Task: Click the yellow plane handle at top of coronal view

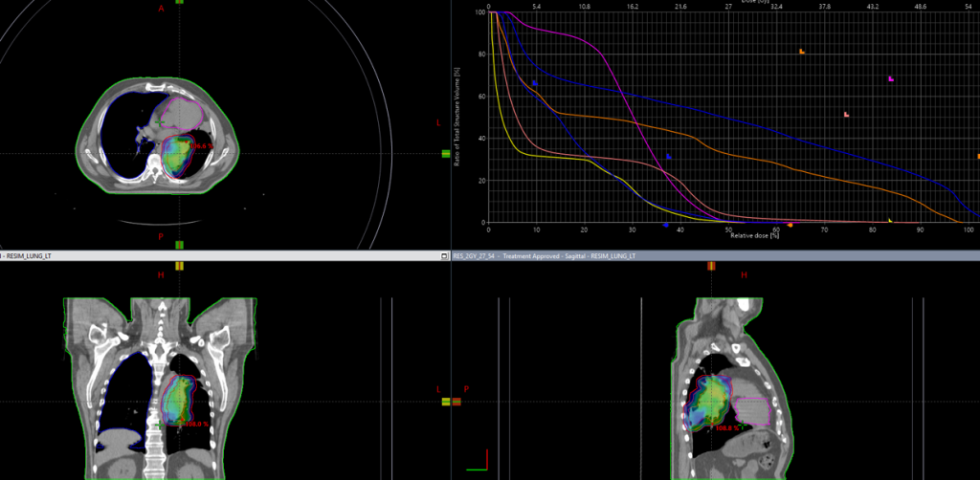Action: point(179,266)
